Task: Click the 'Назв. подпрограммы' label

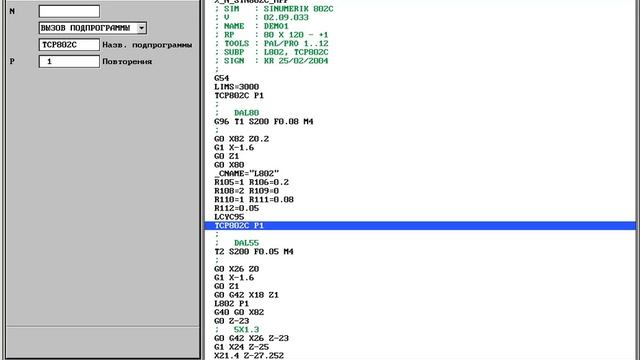Action: 147,45
